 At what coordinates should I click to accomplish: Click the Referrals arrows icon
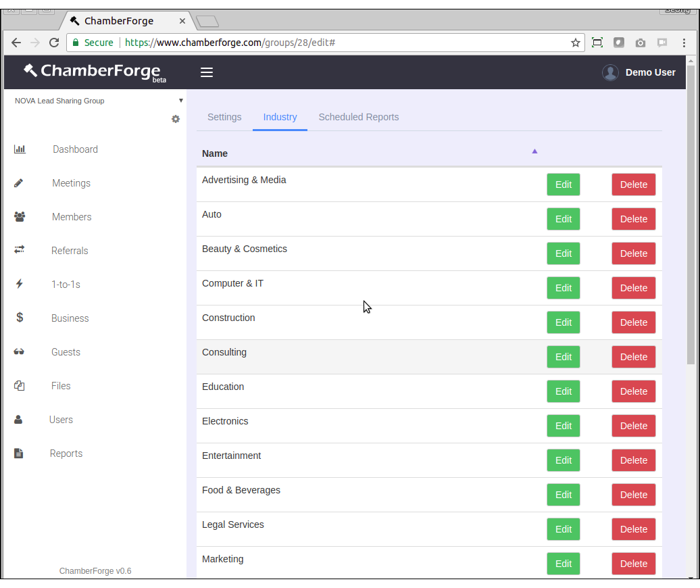(20, 250)
